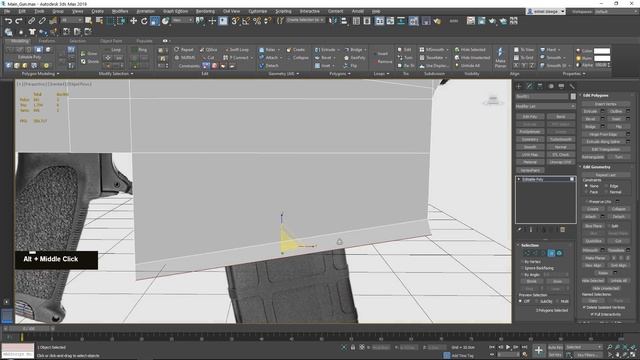640x360 pixels.
Task: Click the Undo arrow icon
Action: click(x=8, y=21)
